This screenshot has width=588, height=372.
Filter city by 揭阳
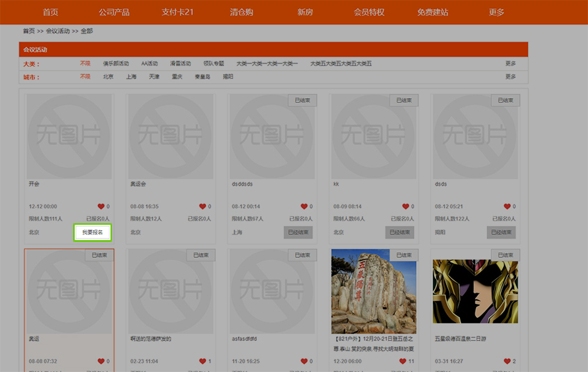tap(228, 76)
